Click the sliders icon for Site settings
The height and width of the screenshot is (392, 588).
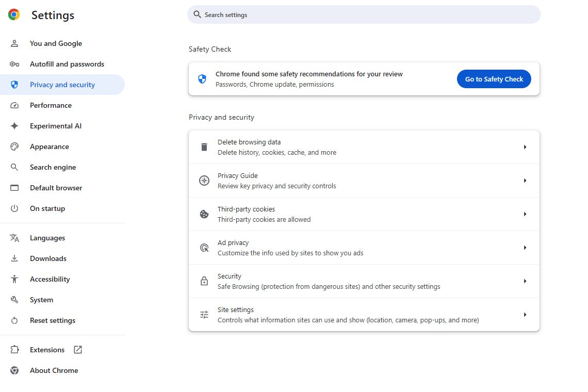[204, 315]
